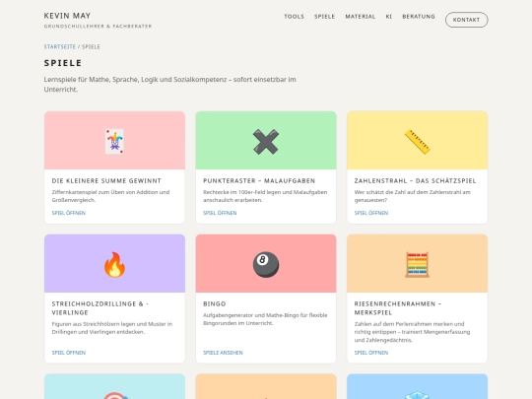The image size is (532, 399).
Task: Click the 'Die kleinere Summe gewinnt' heading
Action: tap(106, 181)
